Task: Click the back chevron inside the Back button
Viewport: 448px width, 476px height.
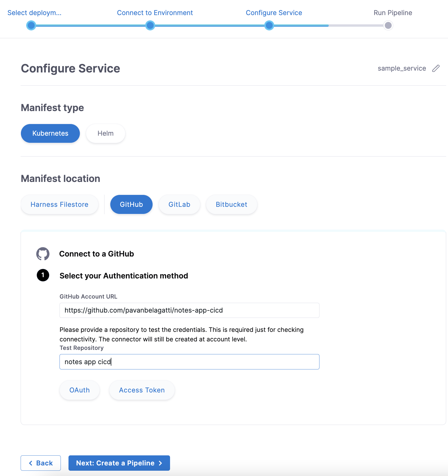Action: click(31, 463)
